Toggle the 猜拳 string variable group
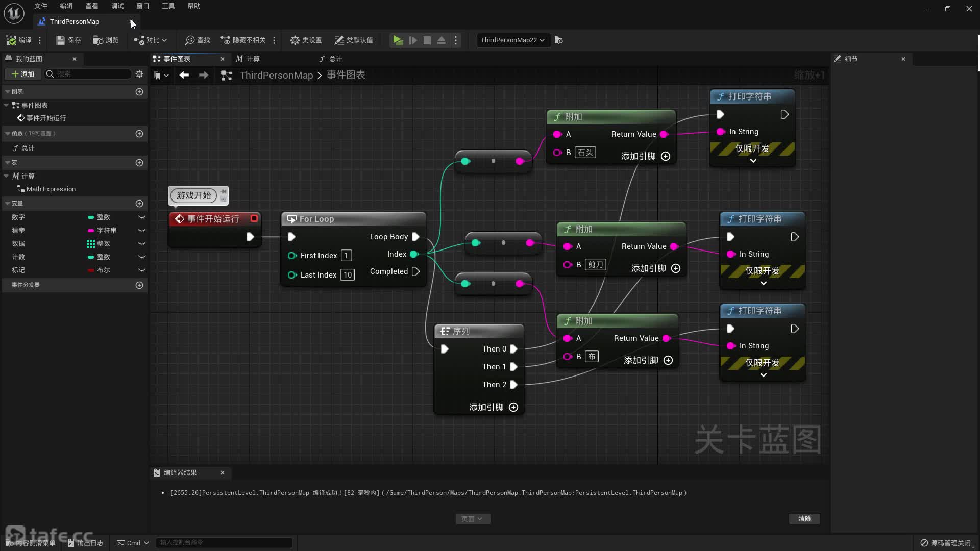This screenshot has width=980, height=551. (x=142, y=230)
